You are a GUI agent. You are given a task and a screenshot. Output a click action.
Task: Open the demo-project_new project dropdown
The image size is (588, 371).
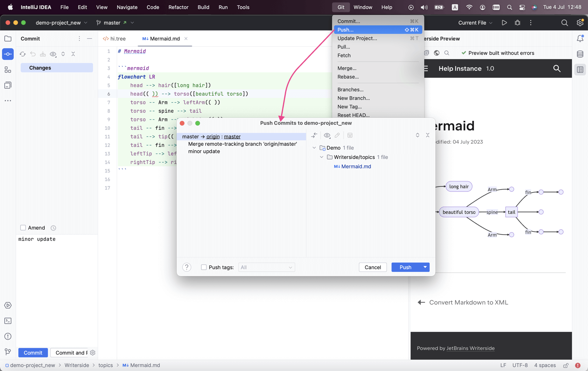(x=61, y=23)
